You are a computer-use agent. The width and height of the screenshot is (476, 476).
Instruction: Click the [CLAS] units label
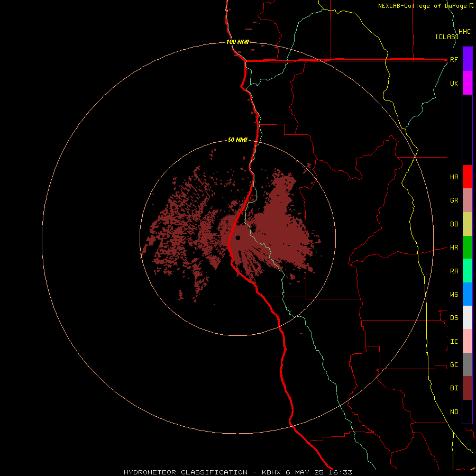(447, 37)
